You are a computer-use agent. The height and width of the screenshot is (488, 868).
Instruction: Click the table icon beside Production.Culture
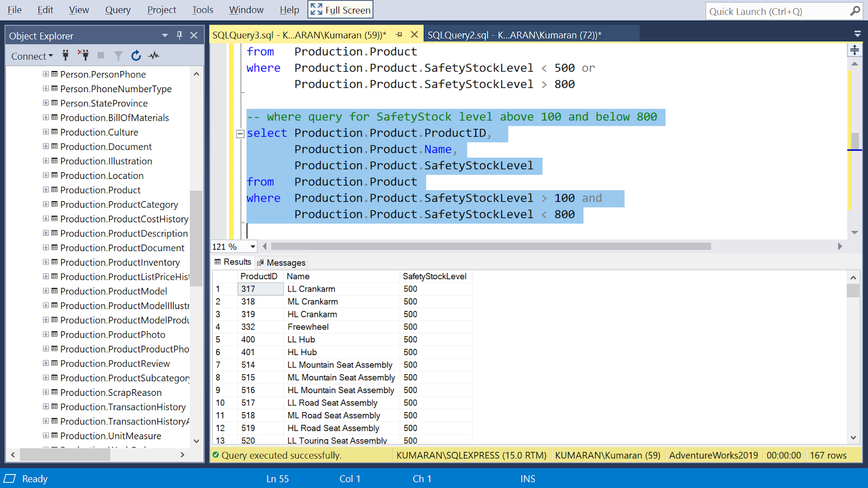54,132
